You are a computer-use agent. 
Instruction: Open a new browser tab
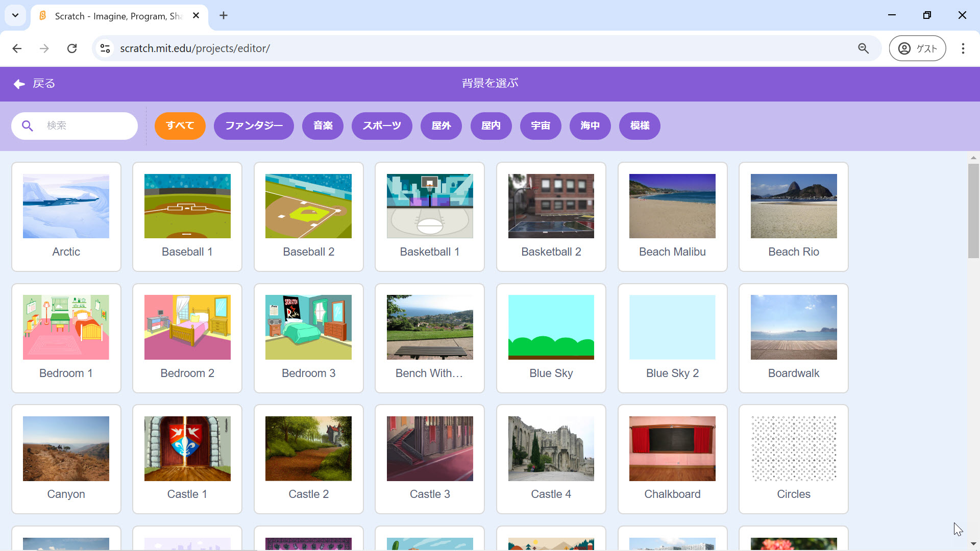point(224,16)
